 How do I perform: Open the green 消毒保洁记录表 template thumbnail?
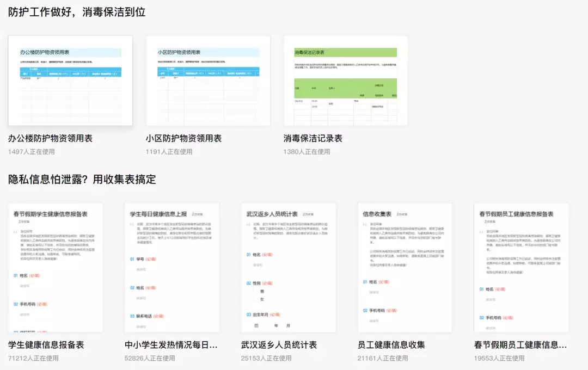click(x=346, y=81)
